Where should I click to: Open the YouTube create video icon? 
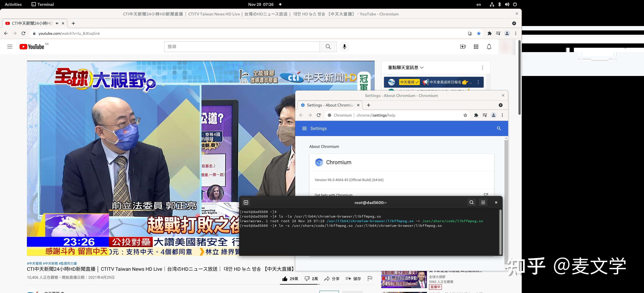coord(463,47)
